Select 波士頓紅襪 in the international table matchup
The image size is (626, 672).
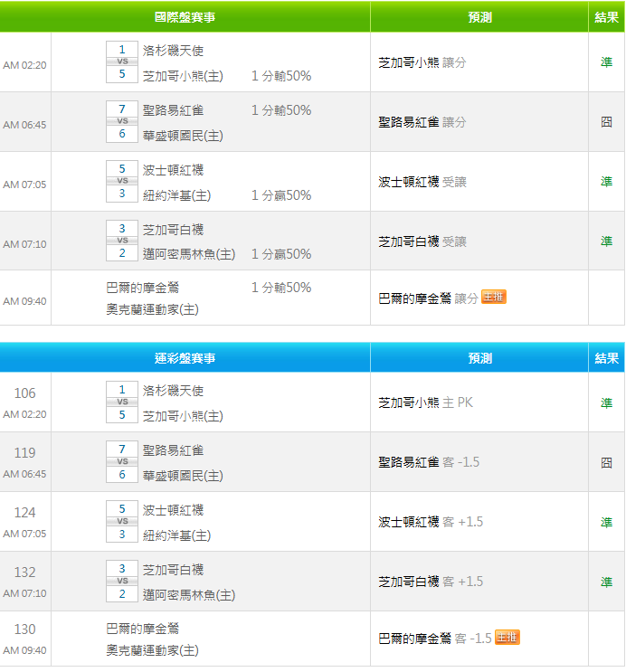(x=173, y=170)
